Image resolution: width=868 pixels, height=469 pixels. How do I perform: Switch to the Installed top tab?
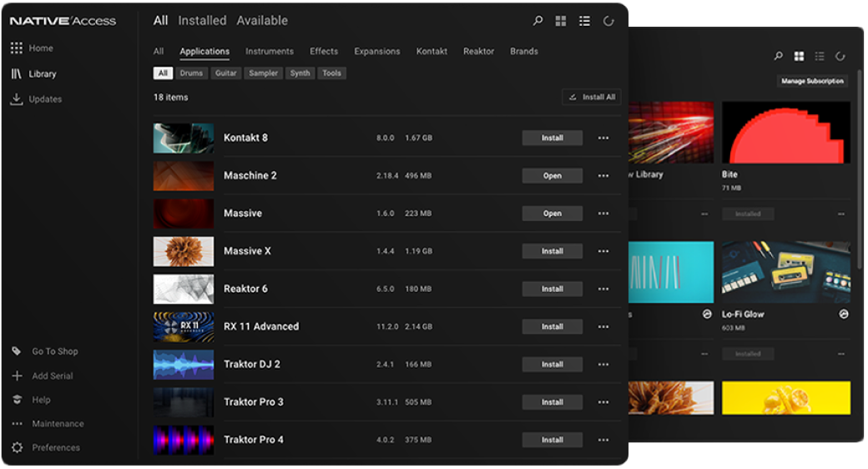click(202, 21)
